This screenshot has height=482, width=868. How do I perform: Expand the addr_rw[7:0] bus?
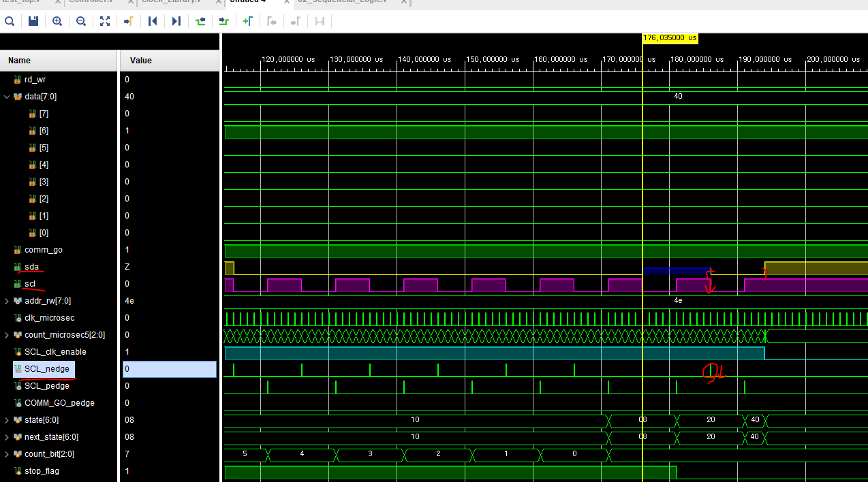pos(6,300)
